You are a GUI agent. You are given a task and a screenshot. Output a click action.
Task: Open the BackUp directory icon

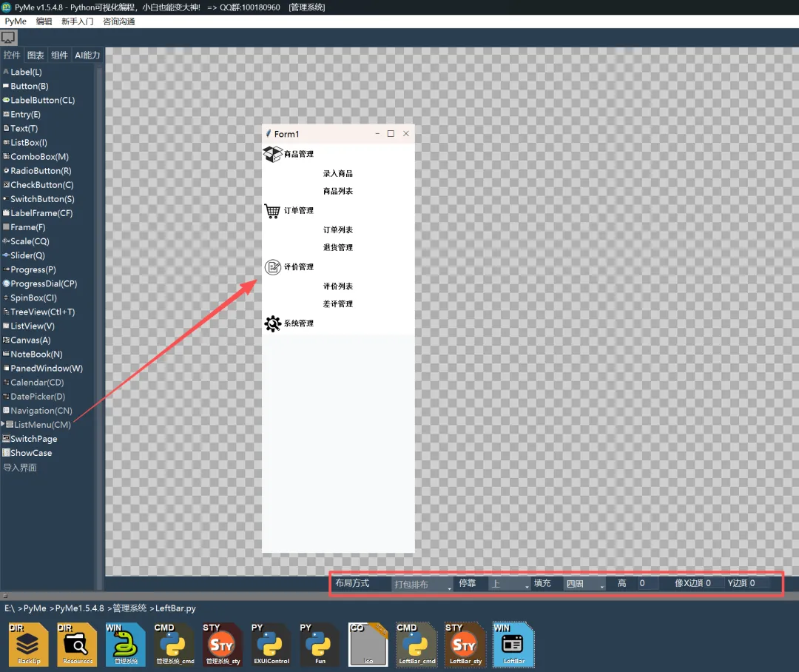[x=29, y=645]
